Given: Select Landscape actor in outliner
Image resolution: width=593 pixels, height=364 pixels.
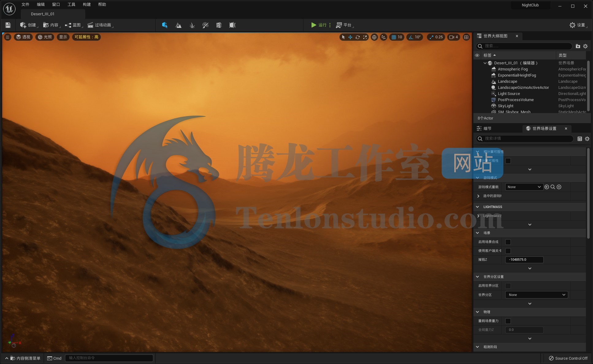Looking at the screenshot, I should (507, 82).
